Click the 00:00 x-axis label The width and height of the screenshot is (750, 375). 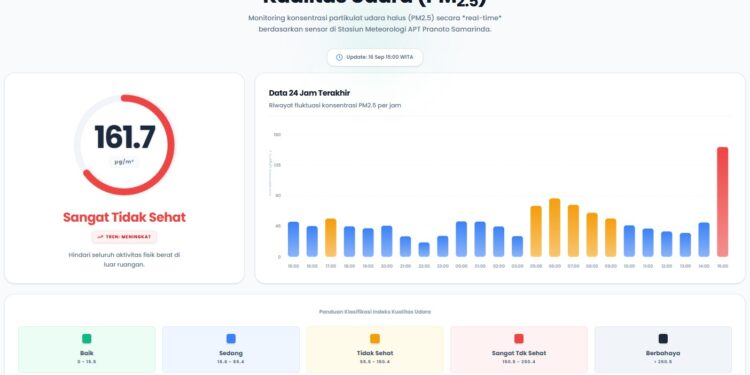click(461, 266)
